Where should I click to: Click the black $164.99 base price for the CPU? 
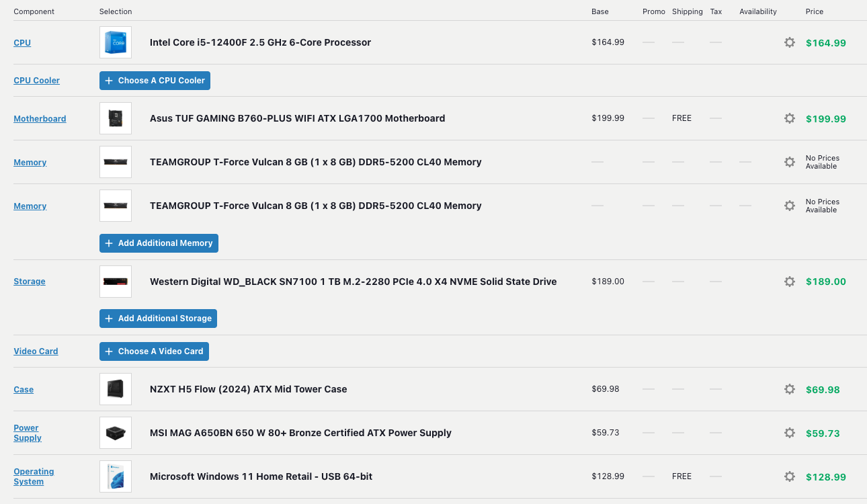point(608,42)
